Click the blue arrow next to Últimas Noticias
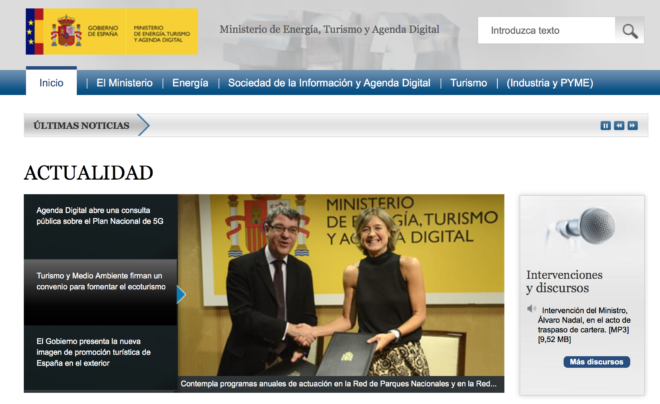 click(x=142, y=125)
